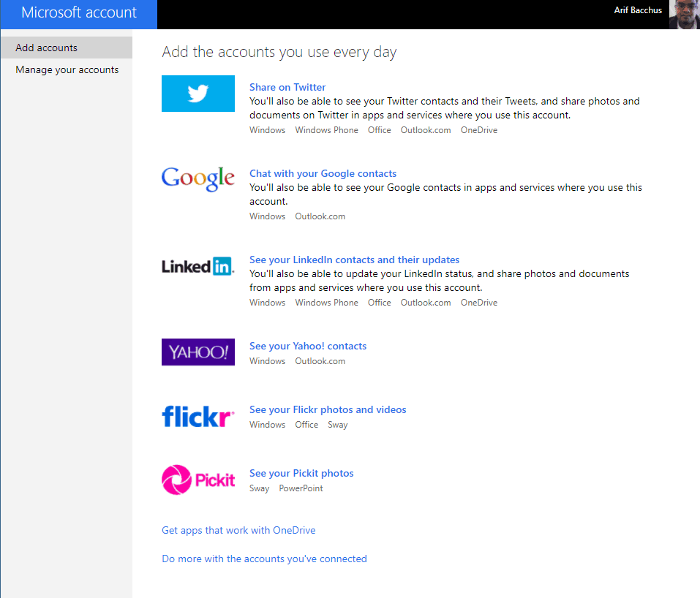Click the Microsoft account header title
700x598 pixels.
coord(79,12)
